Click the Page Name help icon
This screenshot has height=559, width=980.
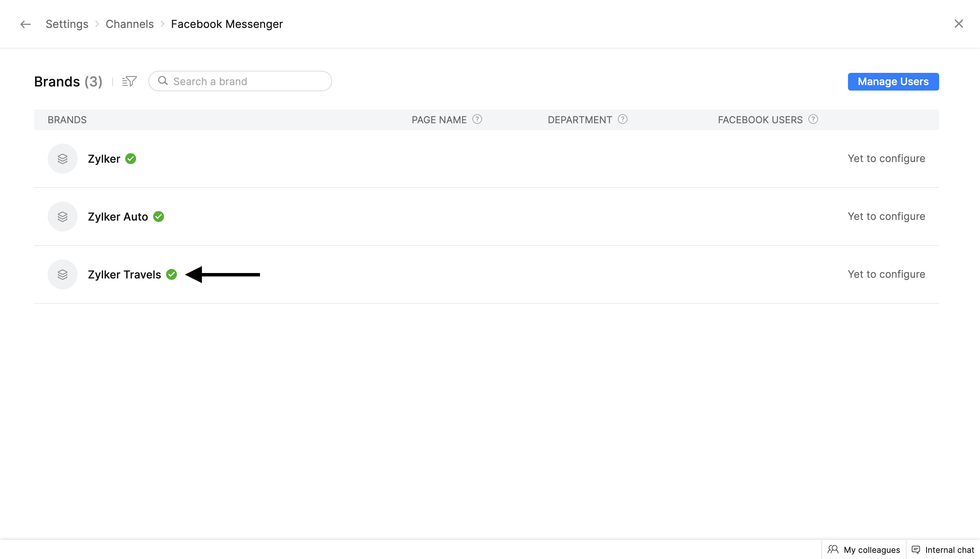pos(477,119)
